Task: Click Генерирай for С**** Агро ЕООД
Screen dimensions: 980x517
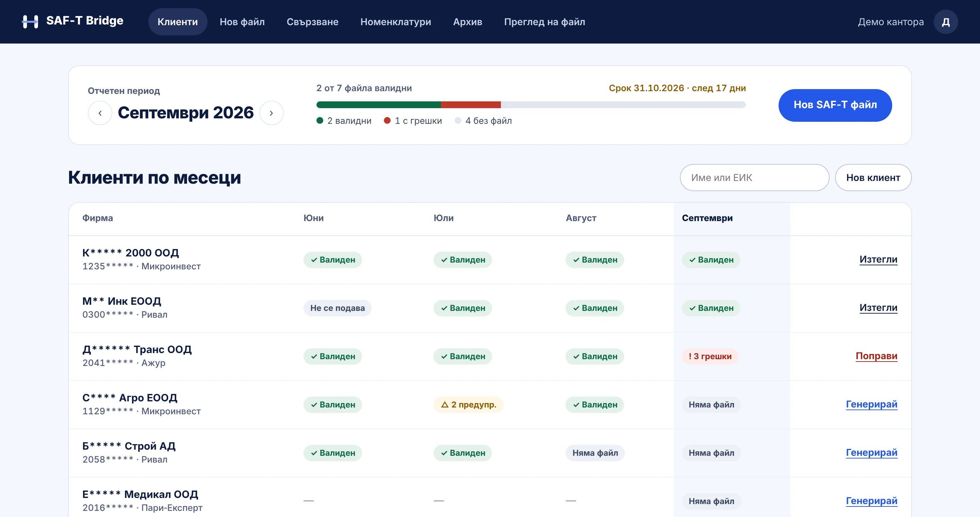Action: pyautogui.click(x=871, y=404)
